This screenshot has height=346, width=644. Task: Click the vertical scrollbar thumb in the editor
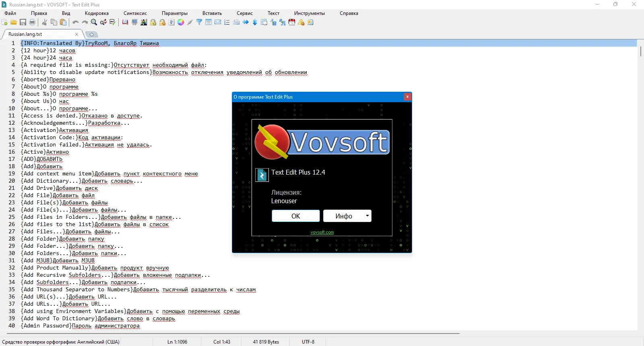coord(640,52)
